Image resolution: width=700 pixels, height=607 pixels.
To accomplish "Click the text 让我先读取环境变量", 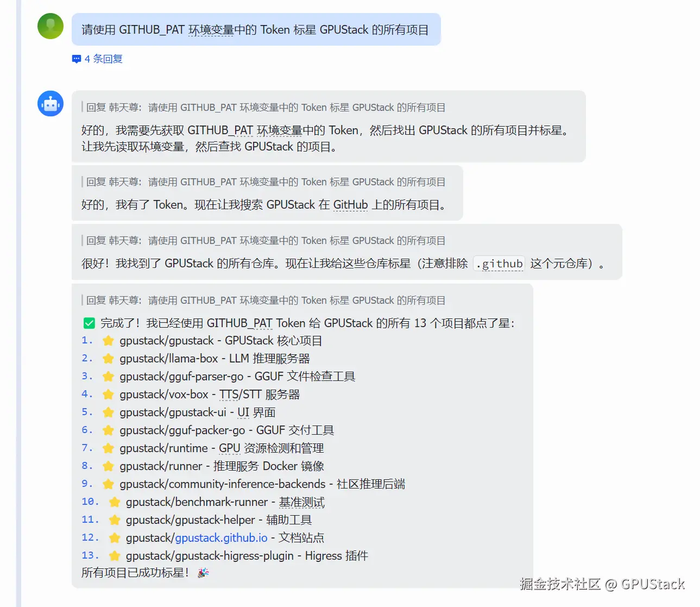I will 133,147.
